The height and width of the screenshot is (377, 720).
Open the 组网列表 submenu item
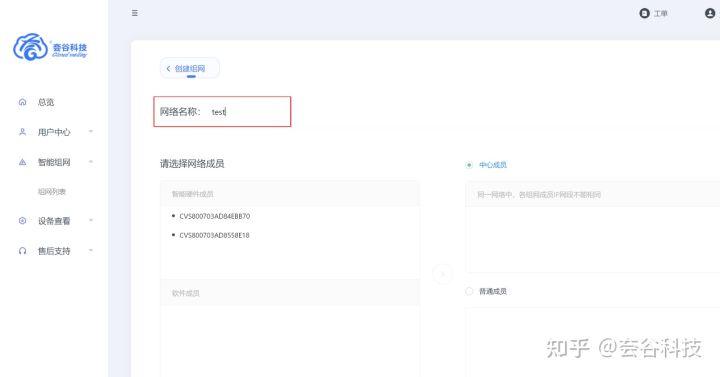point(52,191)
